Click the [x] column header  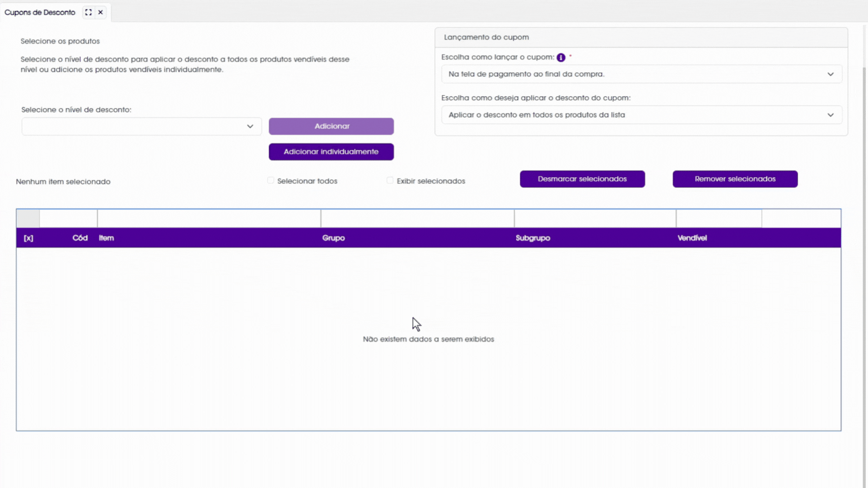tap(28, 238)
